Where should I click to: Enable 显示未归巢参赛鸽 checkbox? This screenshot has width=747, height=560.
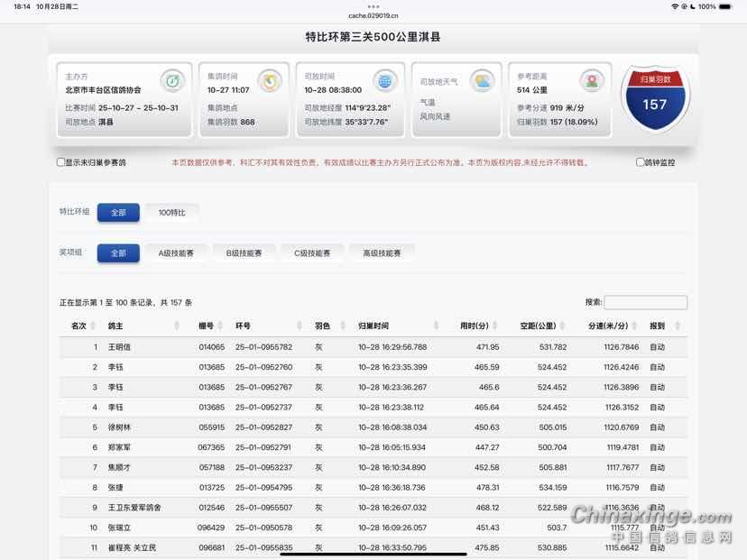tap(61, 162)
